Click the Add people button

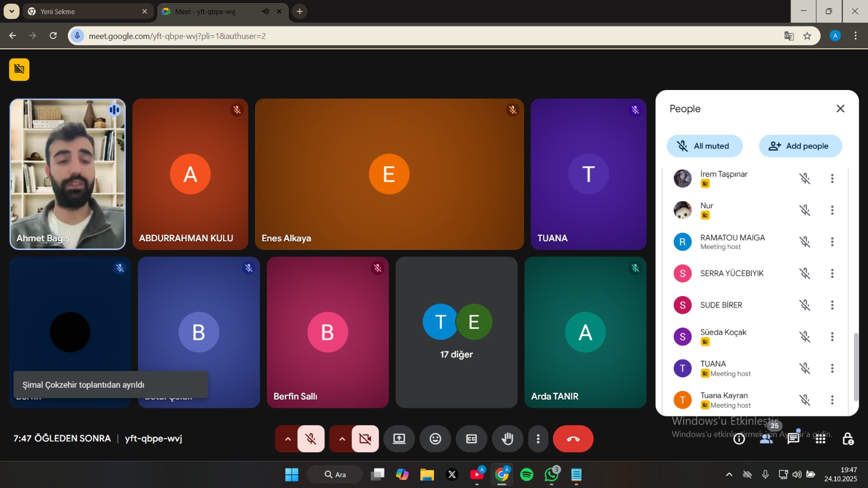click(x=800, y=146)
